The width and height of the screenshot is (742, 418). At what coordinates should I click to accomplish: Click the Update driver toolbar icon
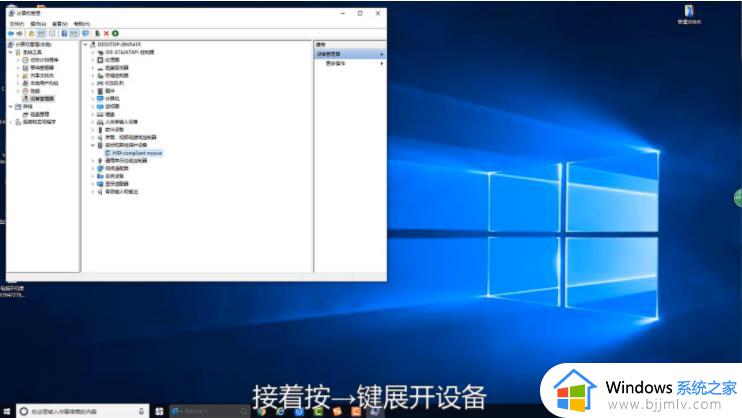97,34
